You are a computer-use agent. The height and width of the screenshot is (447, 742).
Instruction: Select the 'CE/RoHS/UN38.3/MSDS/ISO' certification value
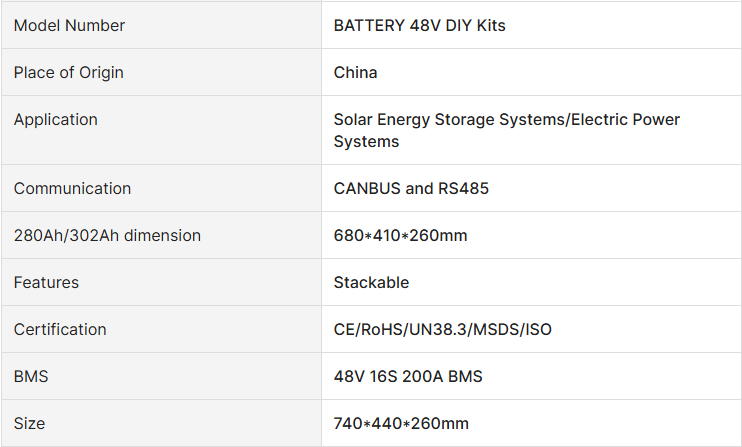click(x=442, y=330)
